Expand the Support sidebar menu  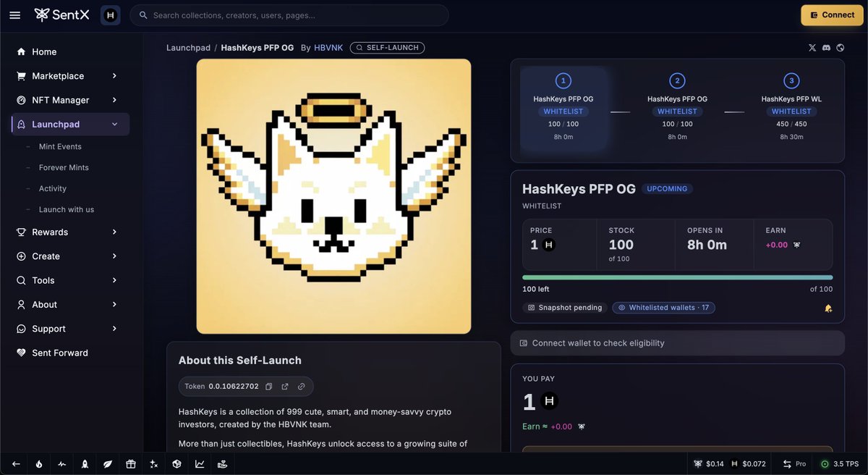70,329
